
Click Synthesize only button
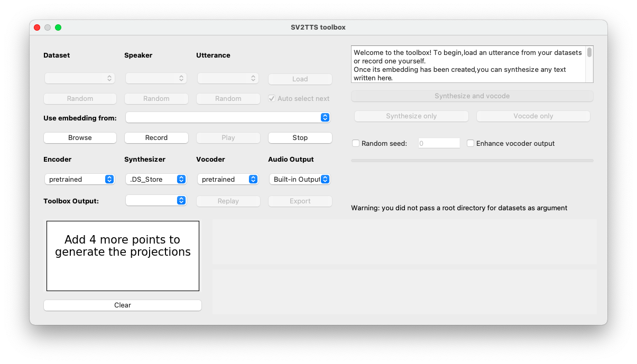(411, 116)
